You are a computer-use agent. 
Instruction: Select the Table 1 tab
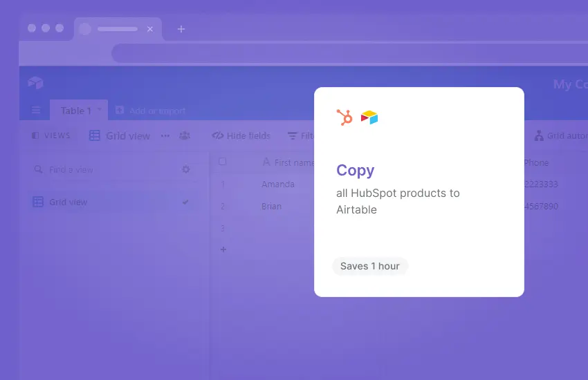coord(79,111)
